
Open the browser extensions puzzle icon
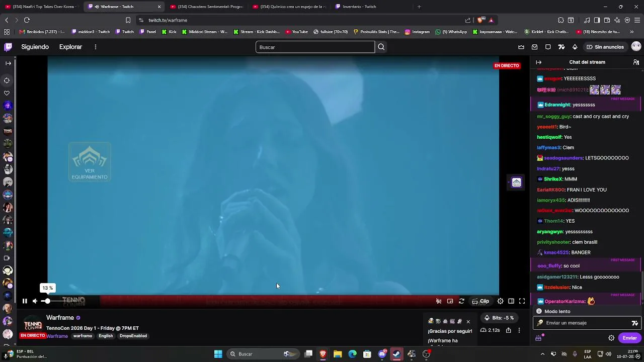coord(561,20)
